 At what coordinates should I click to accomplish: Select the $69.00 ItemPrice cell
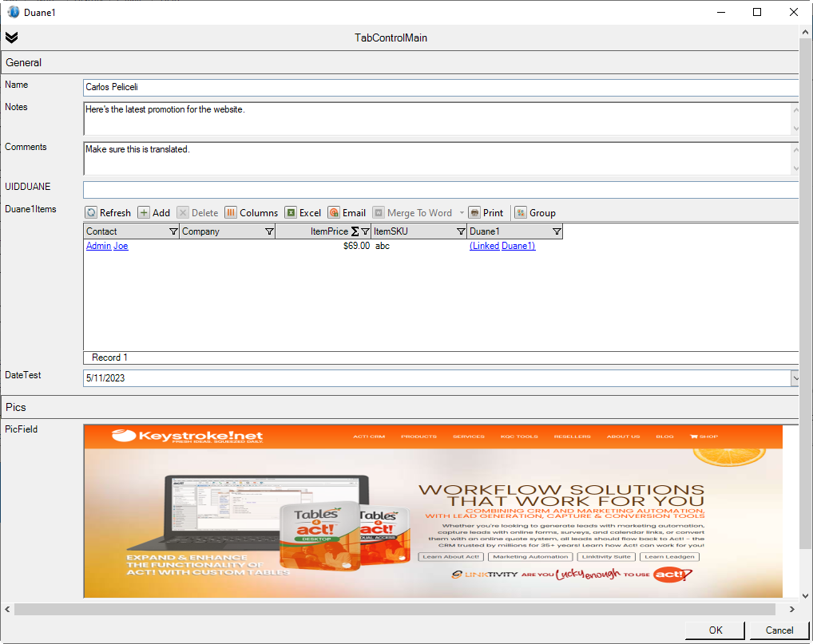(323, 246)
